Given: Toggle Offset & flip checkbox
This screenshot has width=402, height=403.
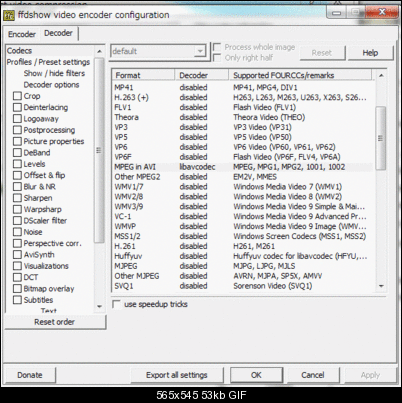Looking at the screenshot, I should pos(17,175).
